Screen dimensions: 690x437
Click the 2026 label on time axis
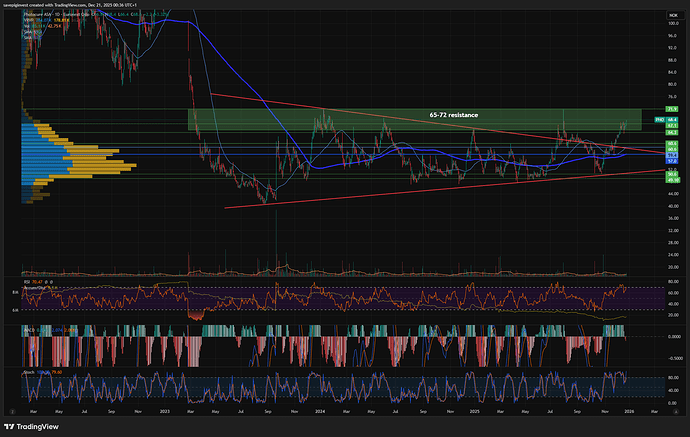point(627,409)
